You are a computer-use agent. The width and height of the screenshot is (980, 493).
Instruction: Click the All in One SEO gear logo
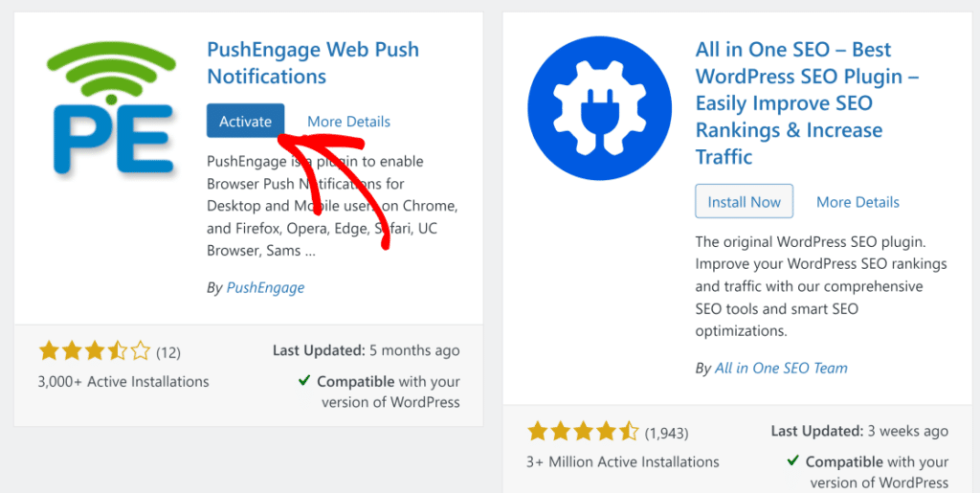pos(594,103)
